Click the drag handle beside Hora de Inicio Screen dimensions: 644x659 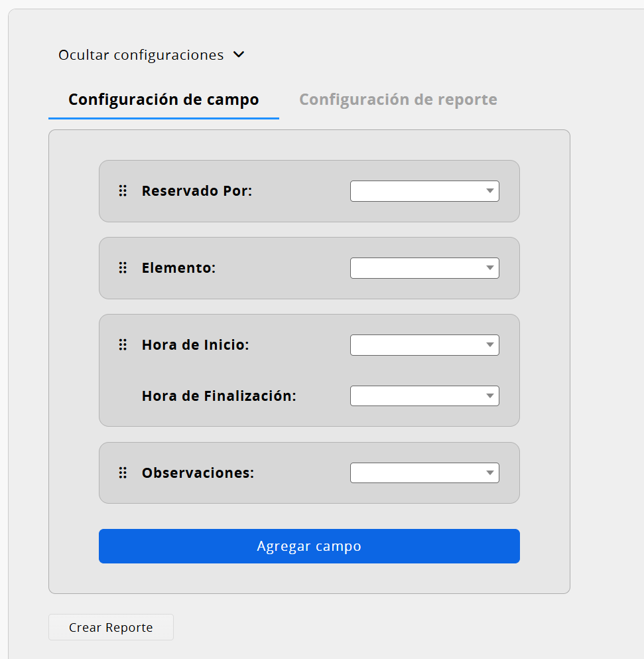click(123, 344)
